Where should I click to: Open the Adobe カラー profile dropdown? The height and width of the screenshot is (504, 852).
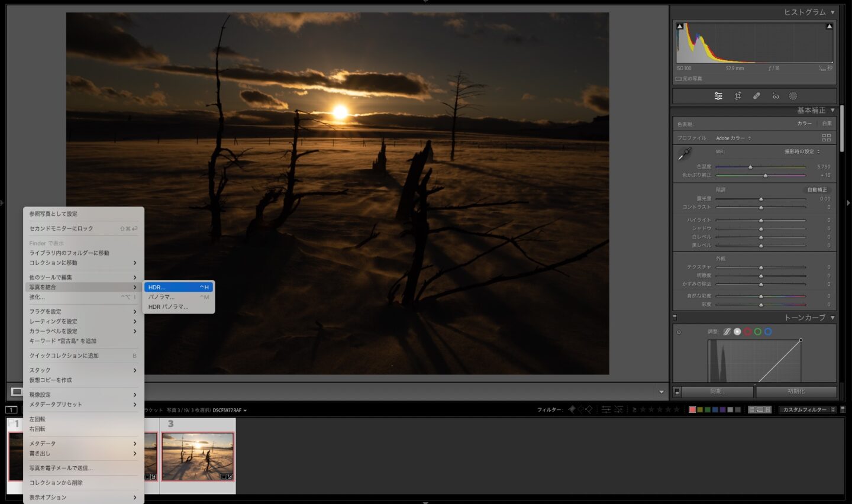coord(733,138)
